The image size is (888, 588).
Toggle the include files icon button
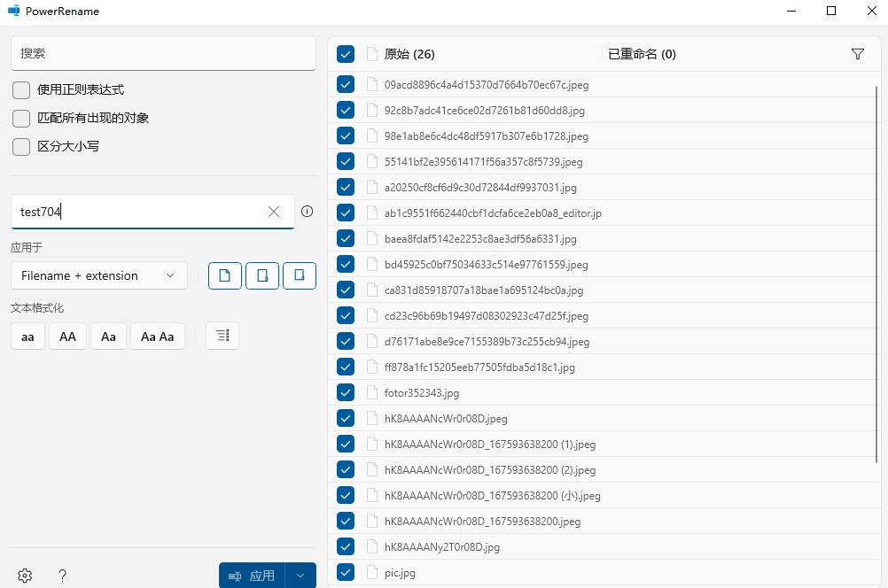click(225, 275)
